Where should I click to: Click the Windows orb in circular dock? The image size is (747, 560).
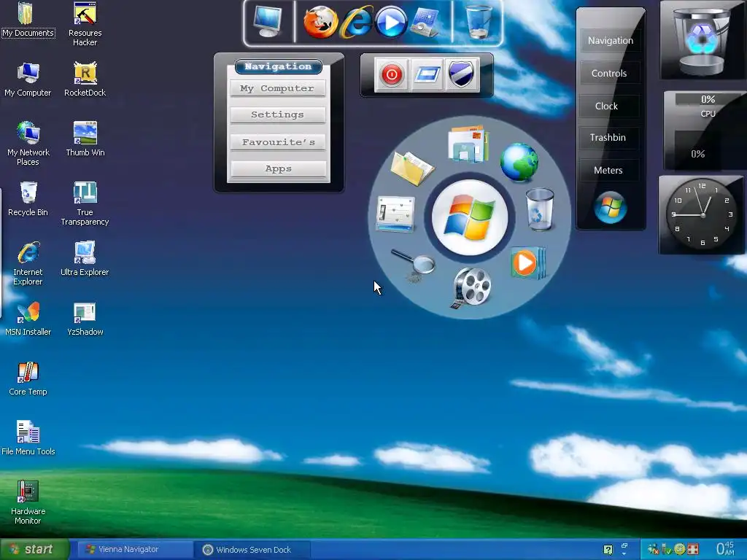[470, 217]
